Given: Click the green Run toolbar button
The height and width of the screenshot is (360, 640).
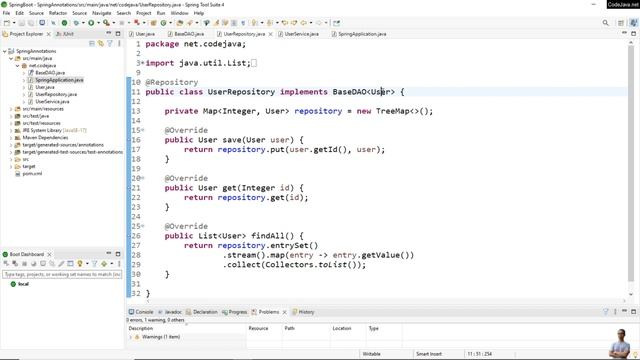Looking at the screenshot, I should 91,23.
